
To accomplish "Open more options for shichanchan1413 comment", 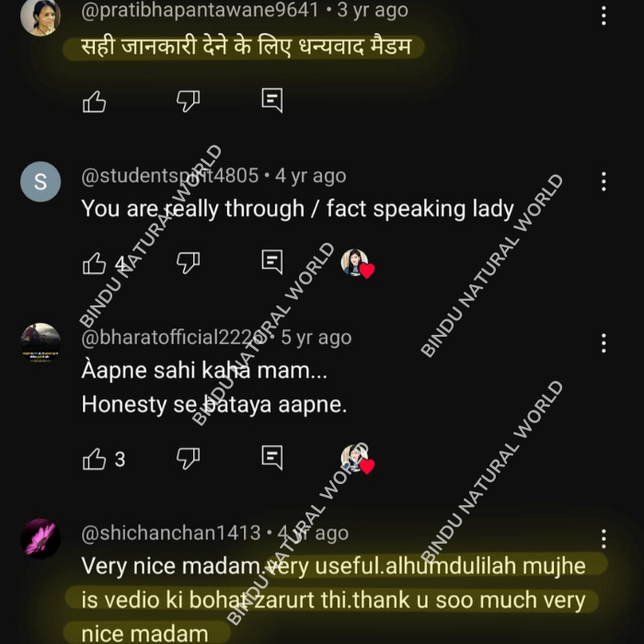I will click(x=604, y=538).
